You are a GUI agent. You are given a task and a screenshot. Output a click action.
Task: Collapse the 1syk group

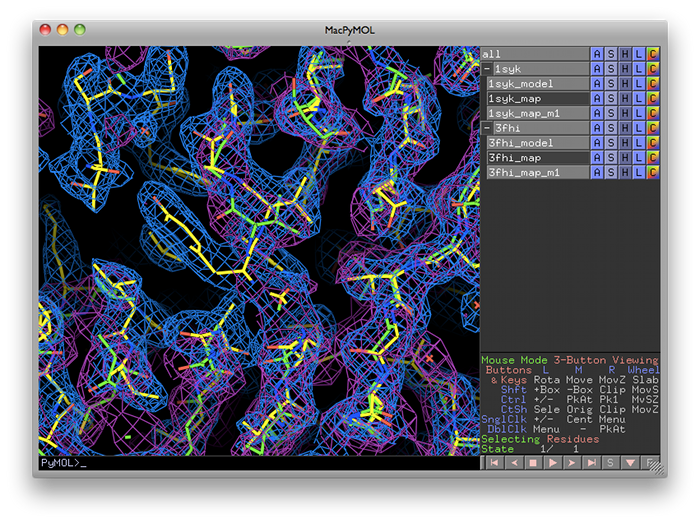click(487, 69)
